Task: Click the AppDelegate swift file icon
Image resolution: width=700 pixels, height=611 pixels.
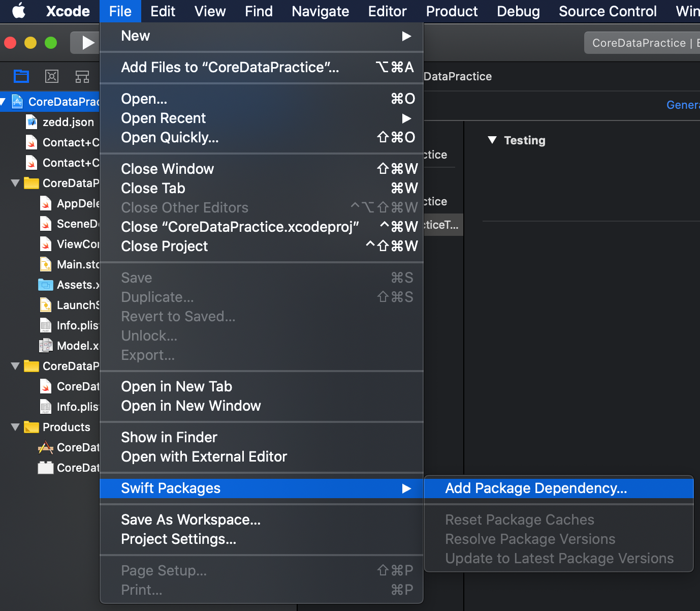Action: tap(46, 203)
